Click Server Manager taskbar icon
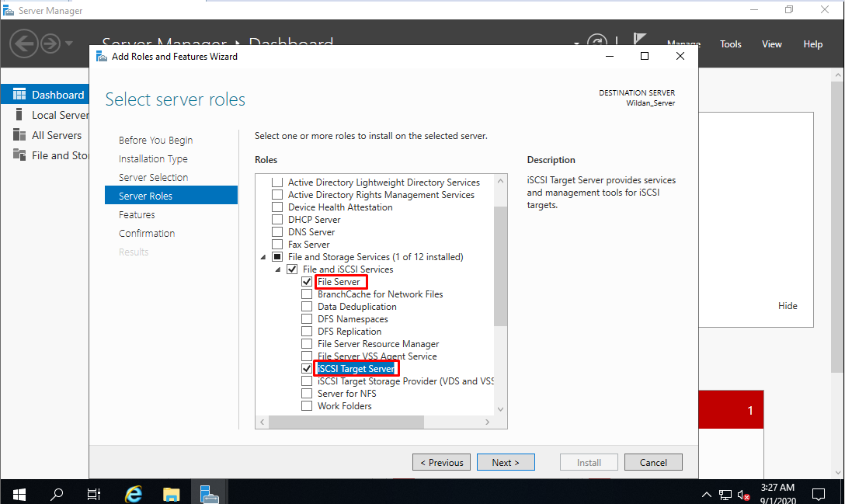 209,494
